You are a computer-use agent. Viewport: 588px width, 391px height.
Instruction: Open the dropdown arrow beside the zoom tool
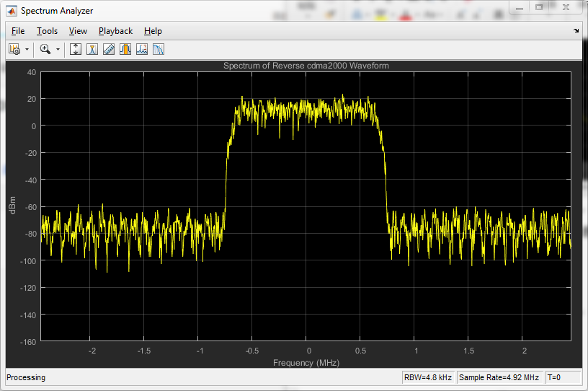(x=58, y=49)
